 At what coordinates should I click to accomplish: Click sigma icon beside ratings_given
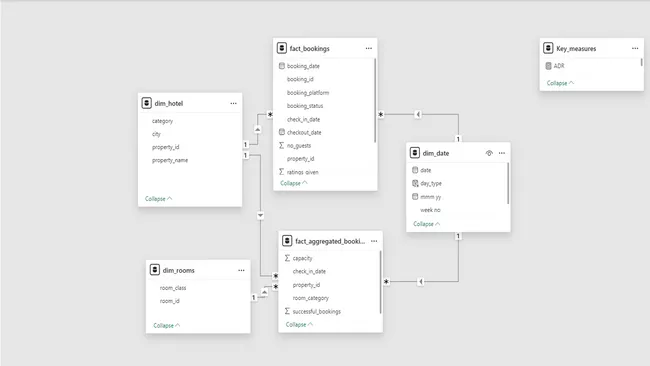point(282,172)
